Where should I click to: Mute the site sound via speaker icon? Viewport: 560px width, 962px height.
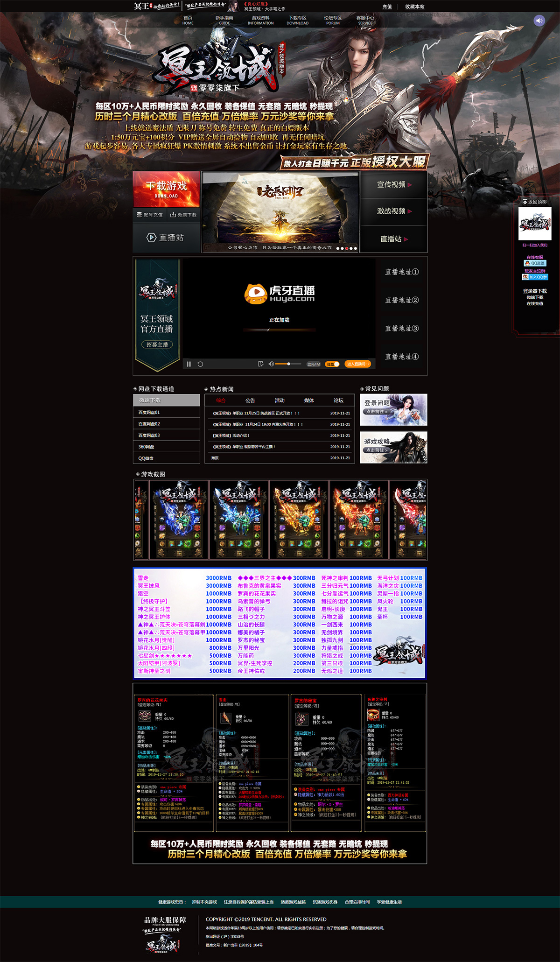coord(539,21)
